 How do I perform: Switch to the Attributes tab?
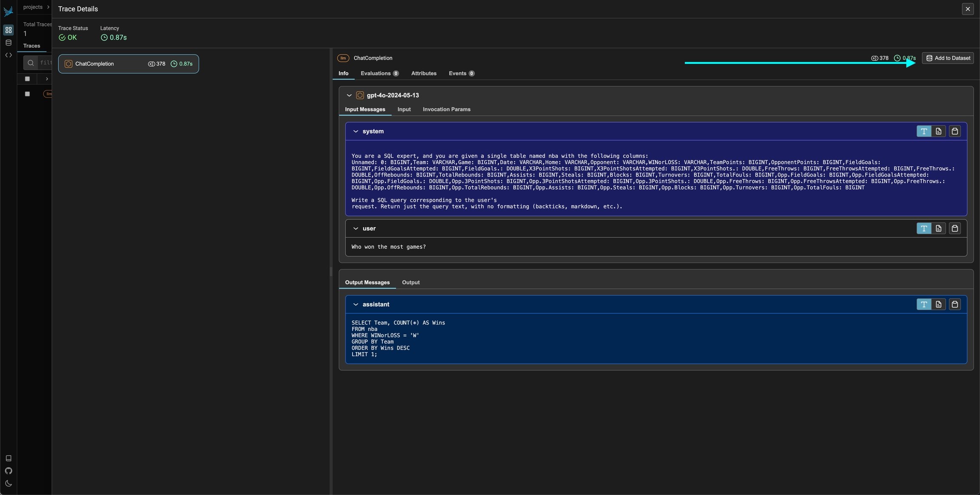pyautogui.click(x=423, y=74)
